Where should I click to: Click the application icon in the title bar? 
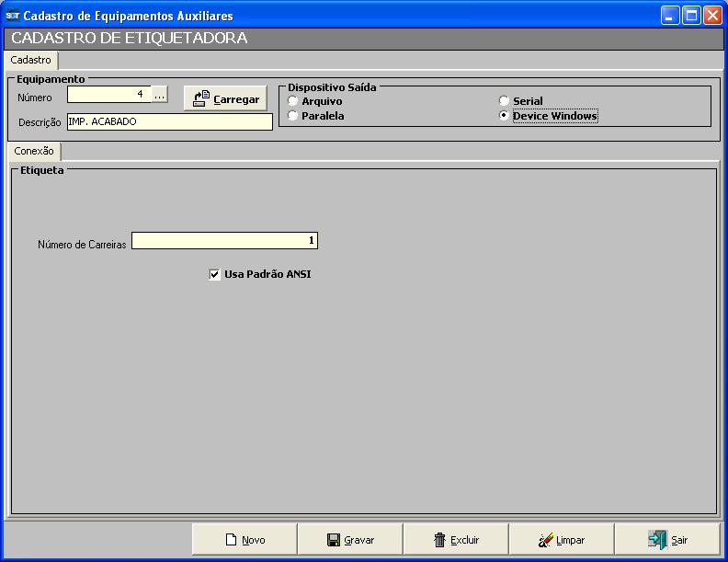pyautogui.click(x=13, y=16)
